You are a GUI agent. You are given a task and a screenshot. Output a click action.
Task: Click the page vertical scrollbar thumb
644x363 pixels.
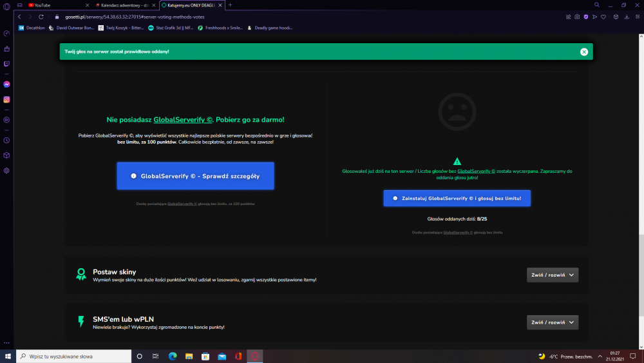pyautogui.click(x=641, y=275)
